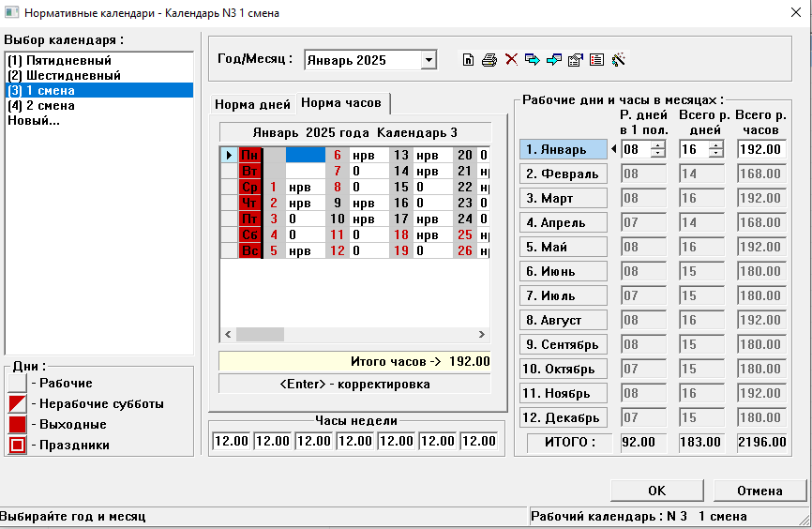Click the new document icon in toolbar
Screen dimensions: 812x529
pyautogui.click(x=468, y=60)
